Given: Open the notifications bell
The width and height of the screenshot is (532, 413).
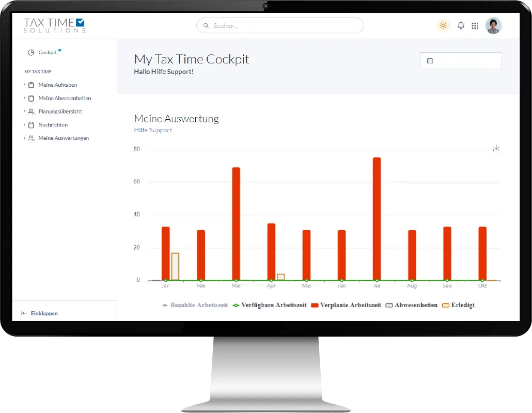Looking at the screenshot, I should coord(461,25).
